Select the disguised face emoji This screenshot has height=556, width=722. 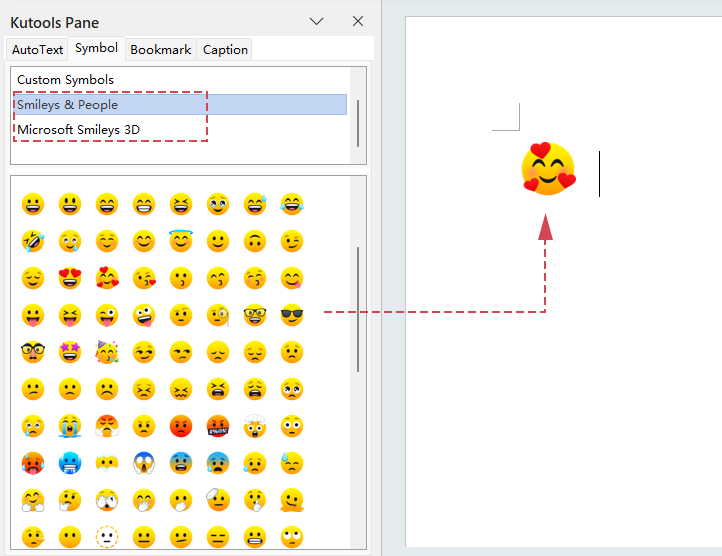33,352
